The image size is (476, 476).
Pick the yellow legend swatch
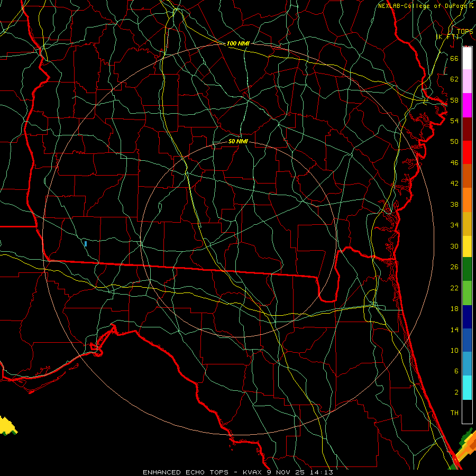pyautogui.click(x=467, y=246)
